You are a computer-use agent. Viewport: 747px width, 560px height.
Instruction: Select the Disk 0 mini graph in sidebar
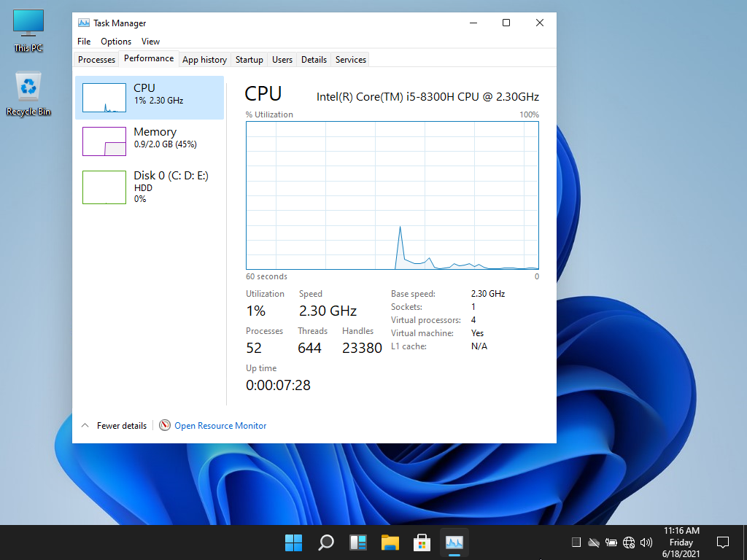(104, 187)
